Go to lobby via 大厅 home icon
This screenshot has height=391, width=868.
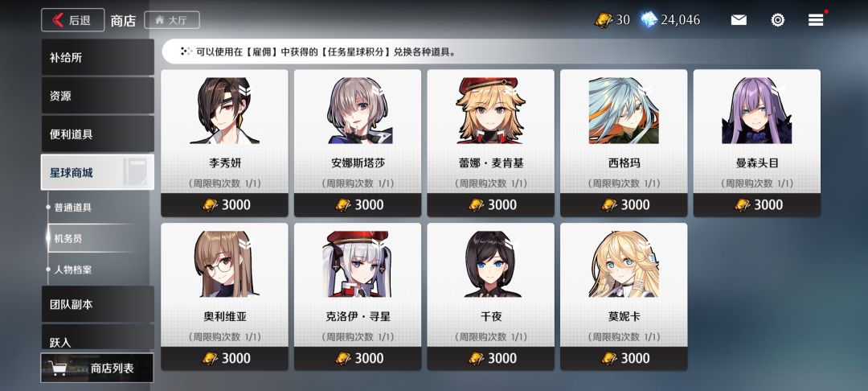[x=172, y=20]
